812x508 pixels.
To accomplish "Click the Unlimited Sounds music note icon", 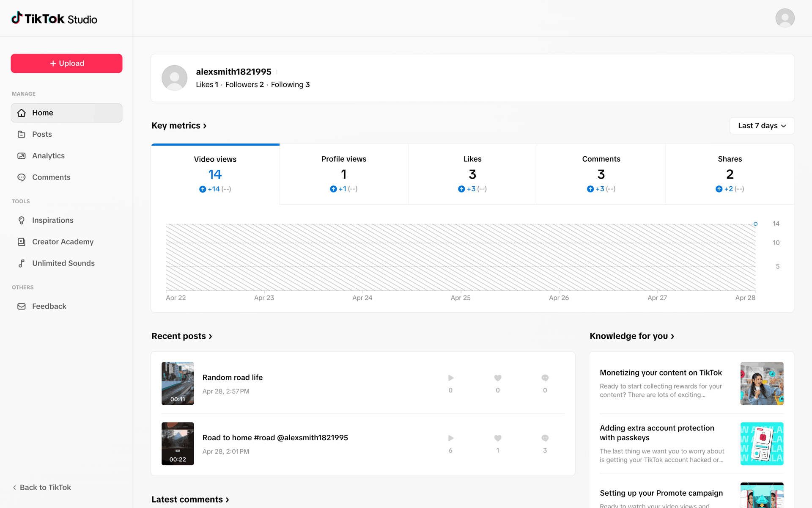I will click(22, 263).
